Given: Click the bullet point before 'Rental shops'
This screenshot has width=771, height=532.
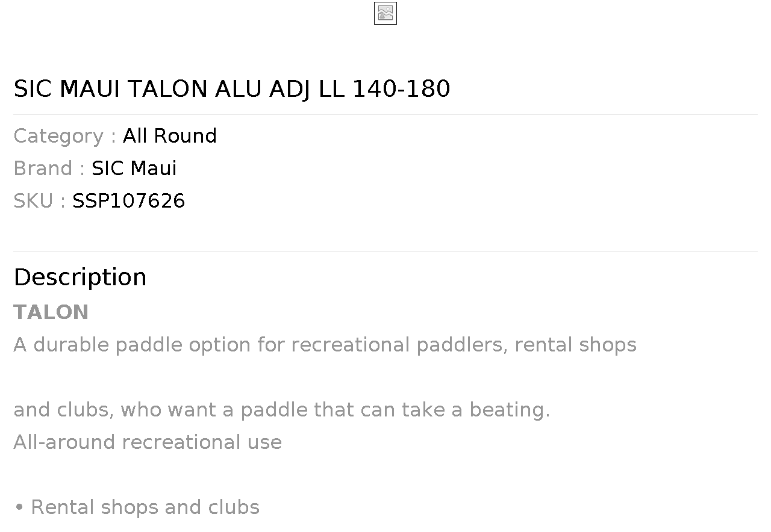Looking at the screenshot, I should tap(19, 508).
